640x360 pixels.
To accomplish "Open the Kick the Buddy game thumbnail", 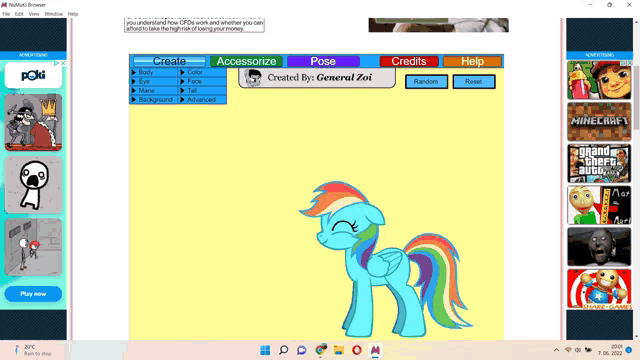I will point(599,289).
